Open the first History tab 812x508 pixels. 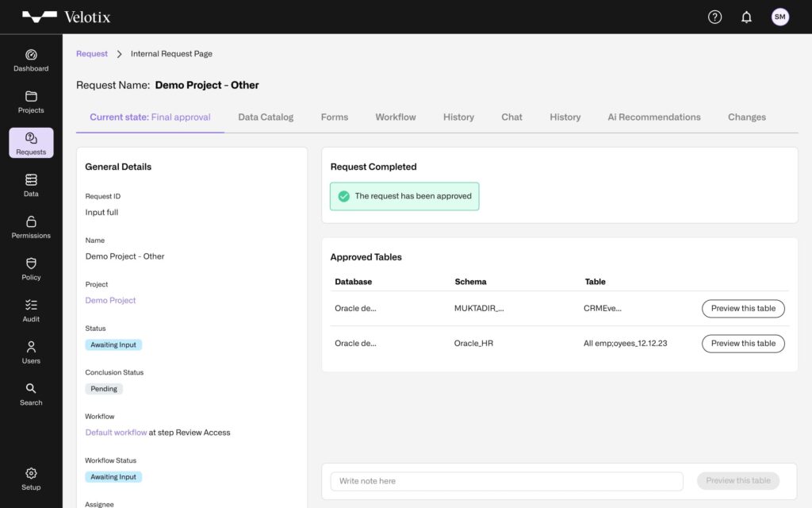coord(458,117)
